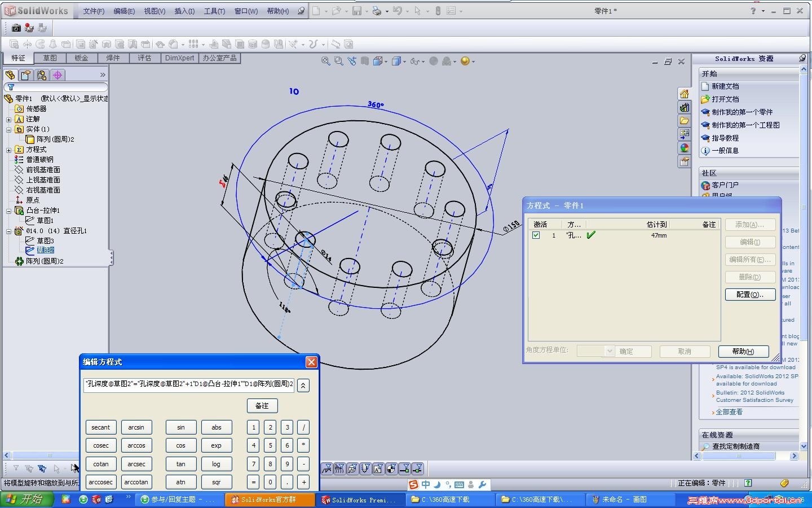Click the Linear Pattern feature toolbar icon

(193, 44)
